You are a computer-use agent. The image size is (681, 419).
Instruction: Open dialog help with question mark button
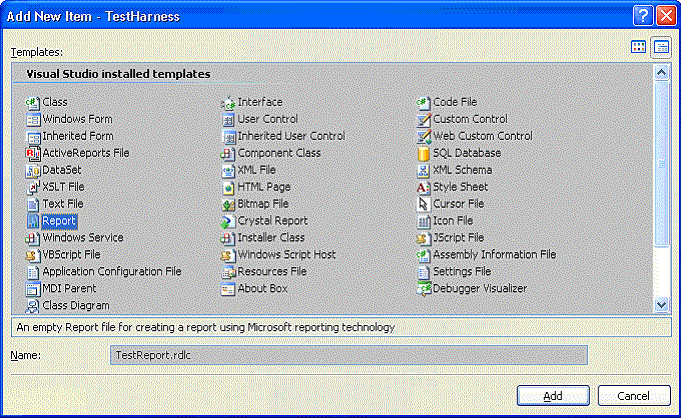[x=643, y=16]
